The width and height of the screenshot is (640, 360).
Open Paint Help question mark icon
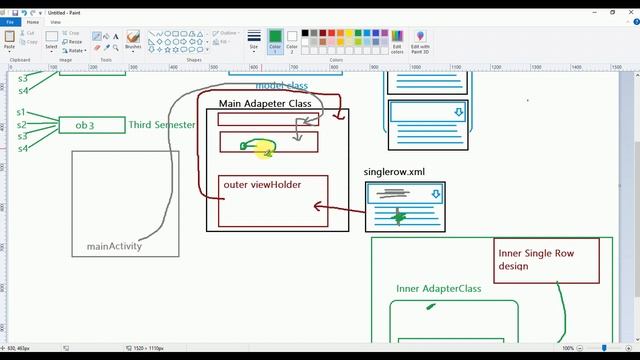click(636, 22)
